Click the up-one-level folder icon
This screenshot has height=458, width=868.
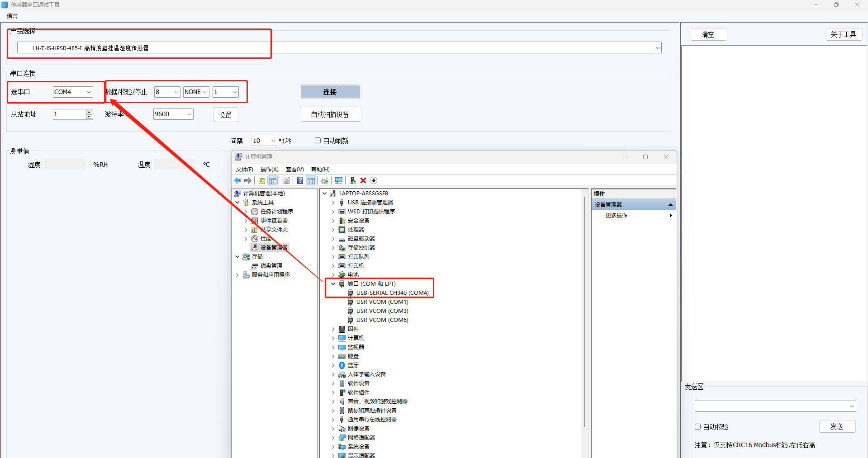[262, 181]
